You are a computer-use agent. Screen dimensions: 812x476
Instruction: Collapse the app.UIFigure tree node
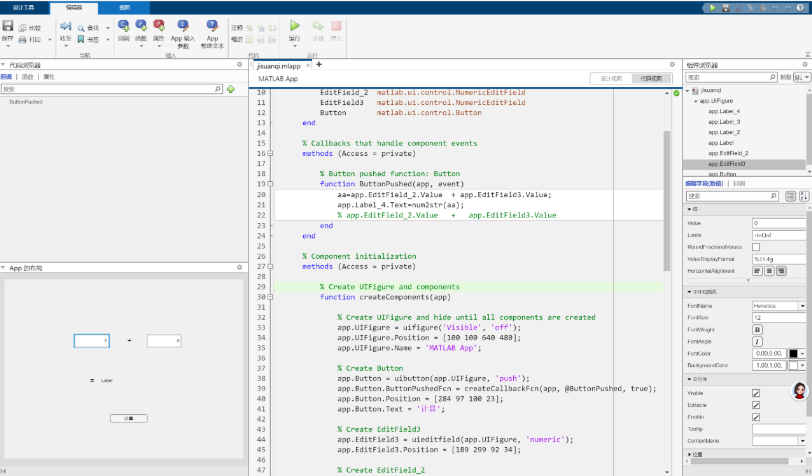[x=696, y=101]
